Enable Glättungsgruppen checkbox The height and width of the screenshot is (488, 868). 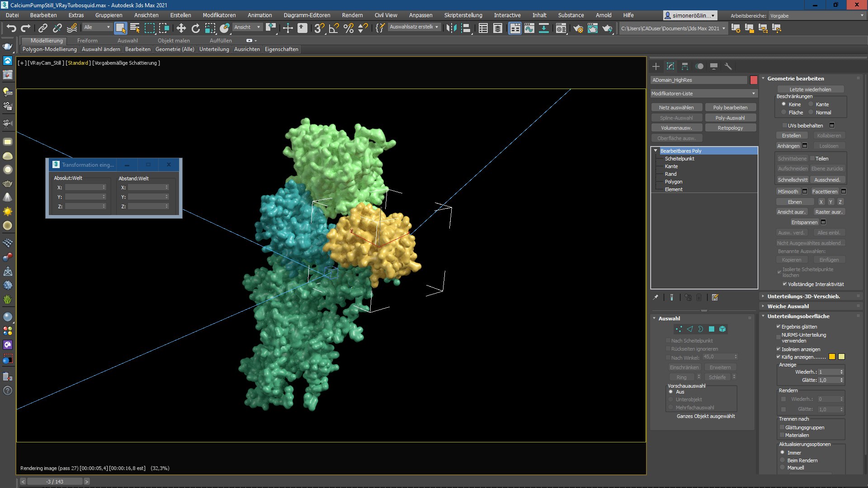782,427
